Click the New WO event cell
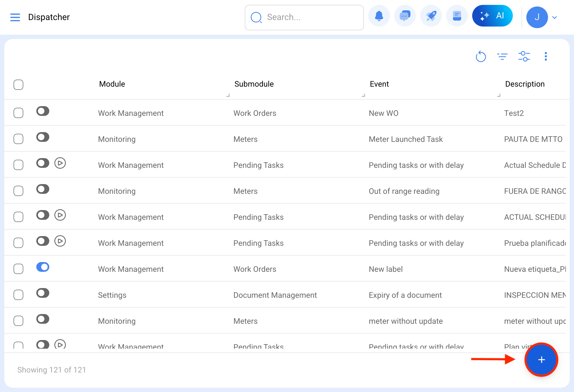Screen dimensions: 574x392 (383, 113)
